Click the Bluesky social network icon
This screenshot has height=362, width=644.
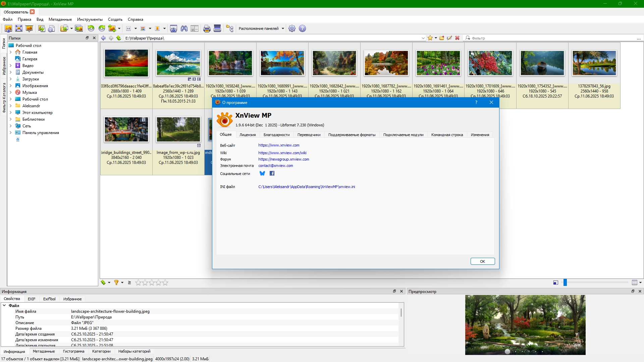tap(262, 173)
